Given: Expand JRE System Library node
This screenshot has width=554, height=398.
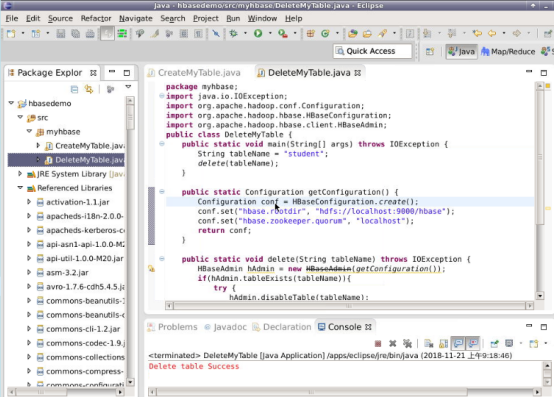Looking at the screenshot, I should coord(20,174).
